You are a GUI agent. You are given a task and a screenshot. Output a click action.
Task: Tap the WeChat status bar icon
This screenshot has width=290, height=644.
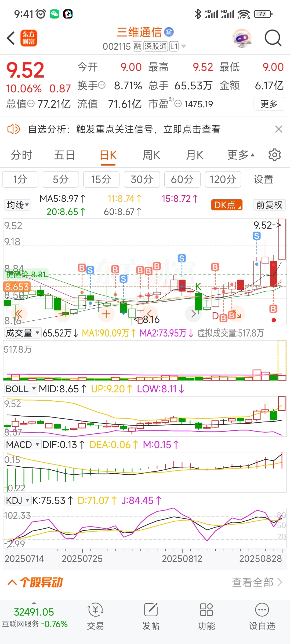tap(55, 14)
